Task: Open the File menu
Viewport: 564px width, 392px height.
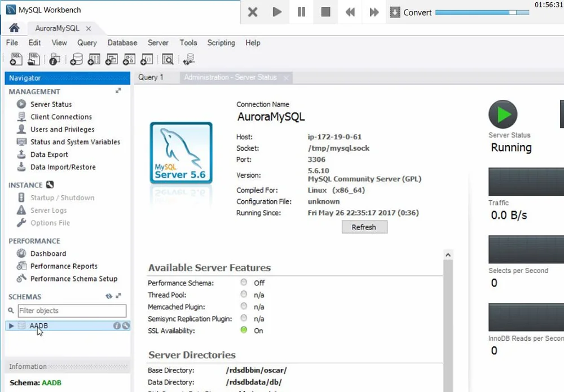Action: click(x=12, y=43)
